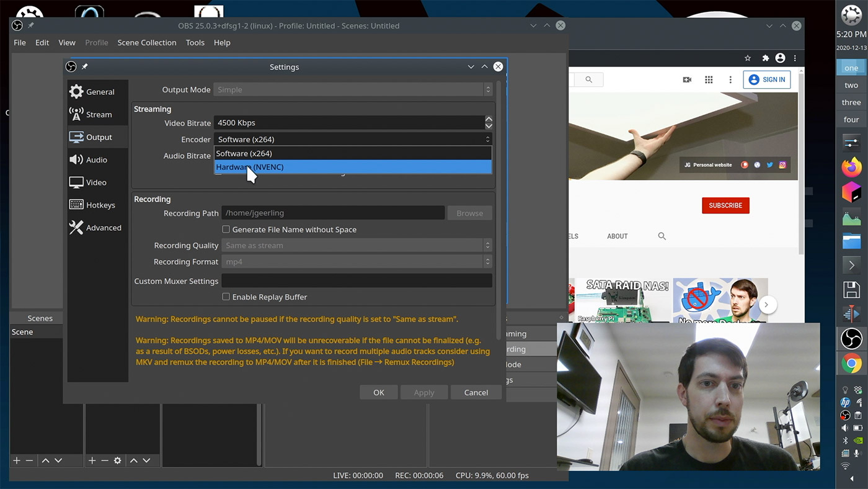Click SIGN IN on YouTube
Screen dimensions: 868x489
coord(767,79)
